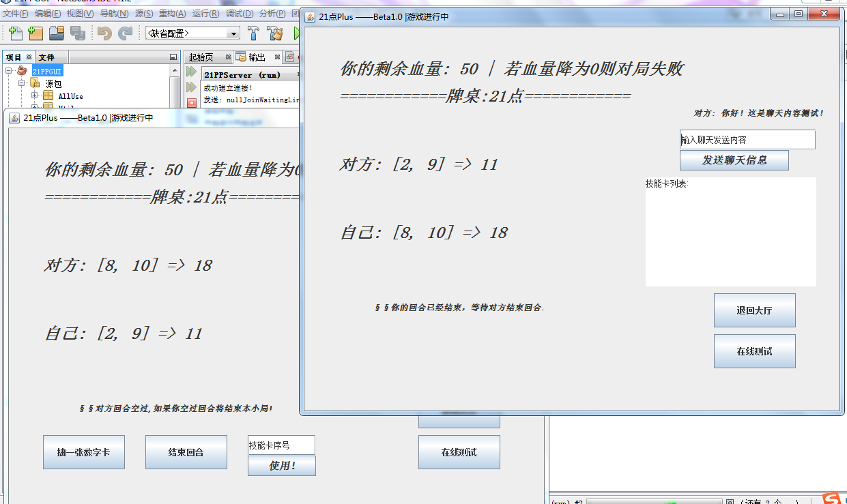The height and width of the screenshot is (504, 847).
Task: Select the 输出 tab
Action: coord(257,57)
